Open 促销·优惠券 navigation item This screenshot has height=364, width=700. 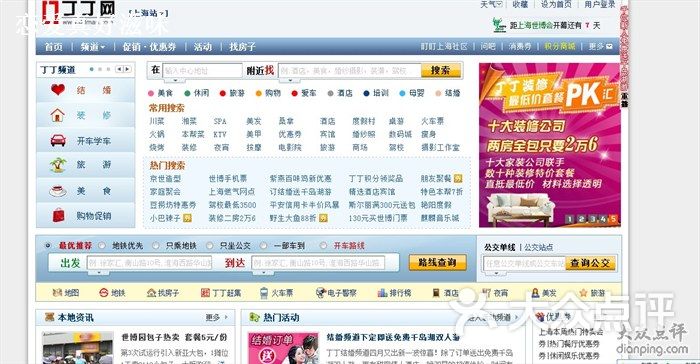[x=149, y=46]
